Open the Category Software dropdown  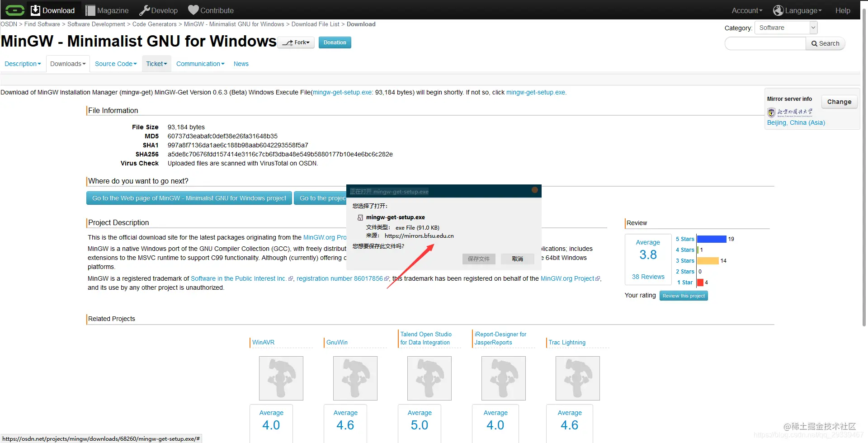point(786,28)
